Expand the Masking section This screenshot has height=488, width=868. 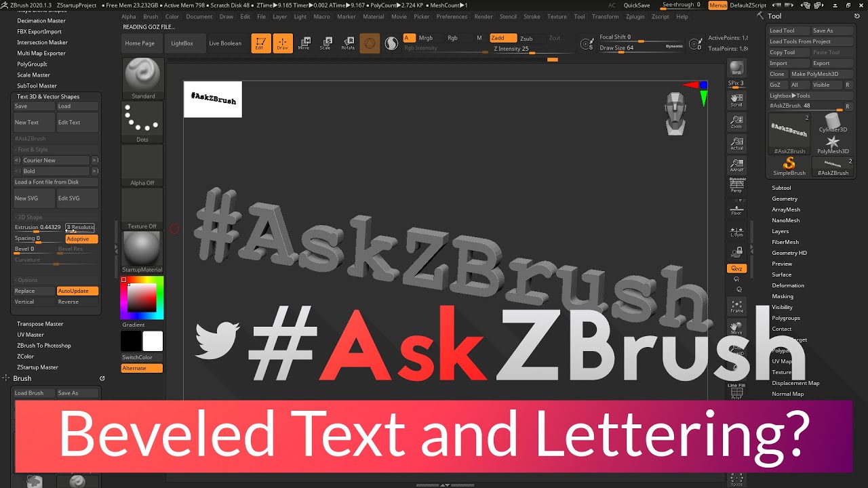783,296
